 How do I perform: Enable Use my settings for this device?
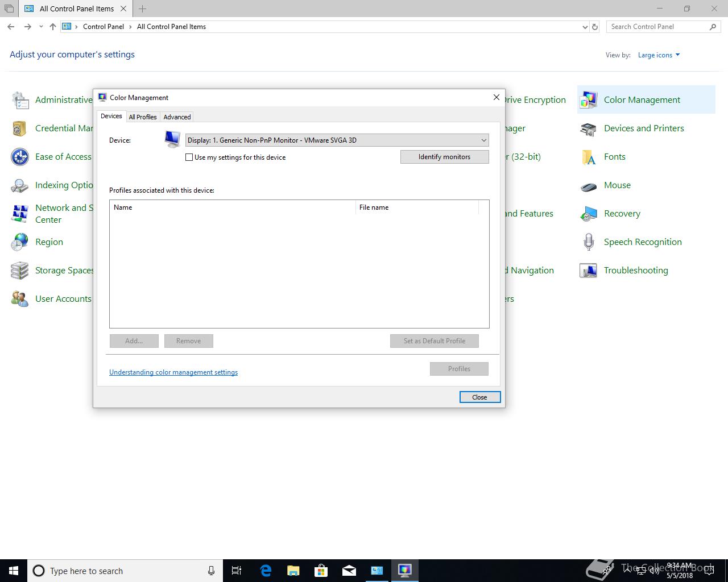coord(189,157)
